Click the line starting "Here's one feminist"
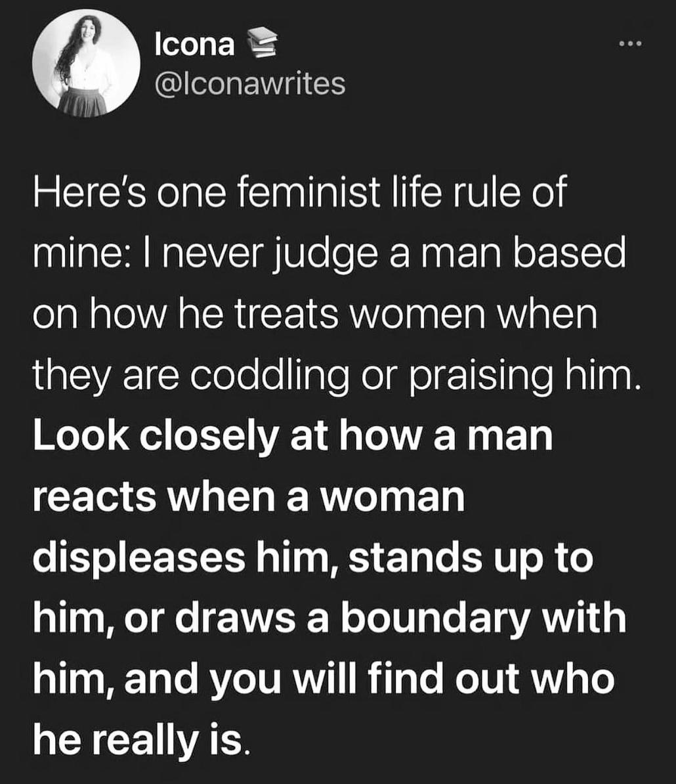Screen dimensions: 676x784 (x=299, y=193)
